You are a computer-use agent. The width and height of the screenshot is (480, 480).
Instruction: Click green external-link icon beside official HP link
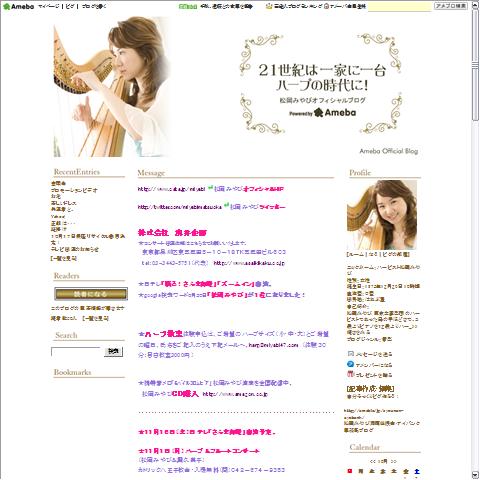pos(210,188)
